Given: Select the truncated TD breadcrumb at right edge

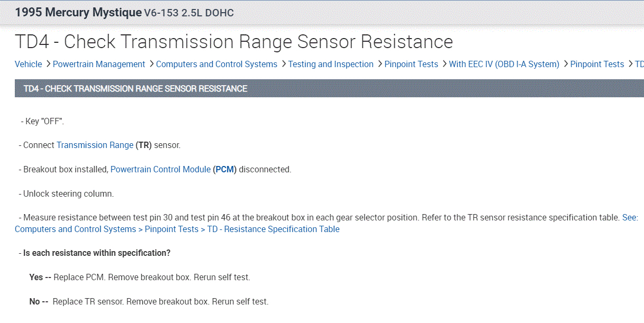Looking at the screenshot, I should pos(639,64).
